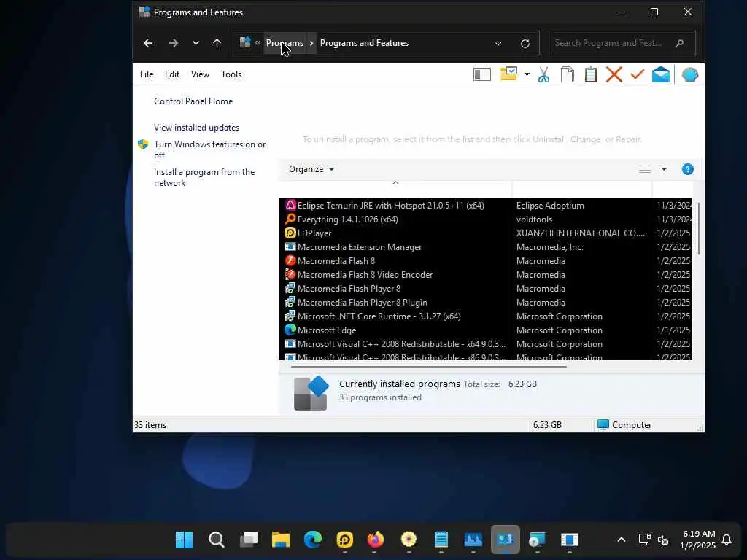Open the Edit menu
The width and height of the screenshot is (747, 560).
(172, 74)
